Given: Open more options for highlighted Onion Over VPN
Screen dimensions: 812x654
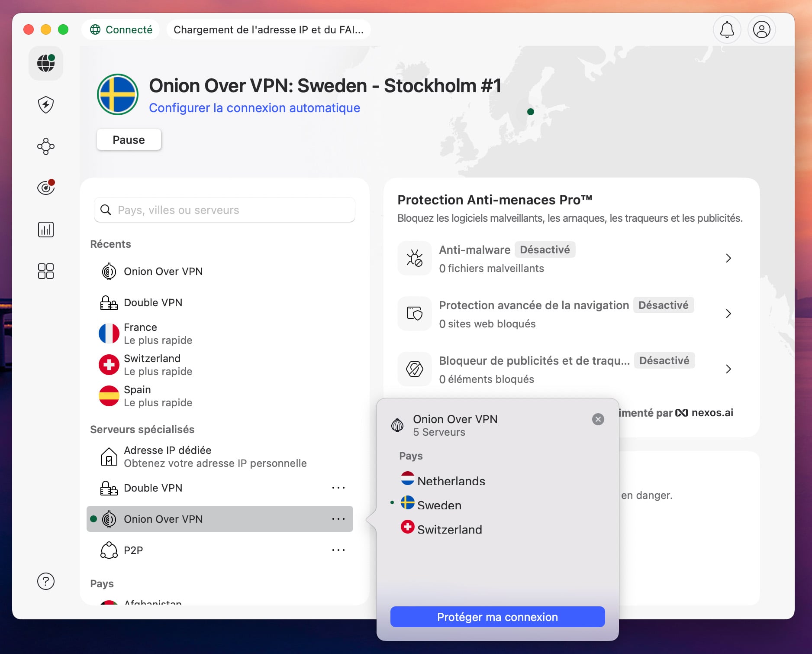Looking at the screenshot, I should [x=338, y=519].
